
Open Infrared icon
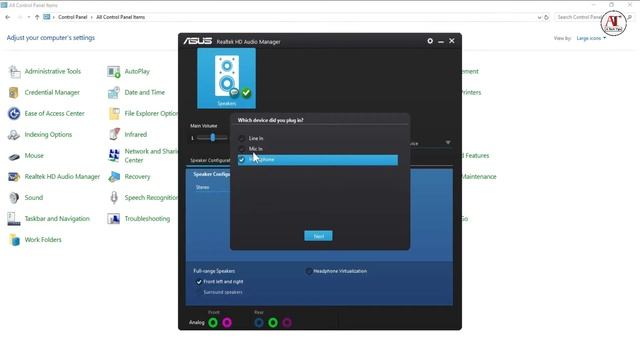tap(114, 134)
